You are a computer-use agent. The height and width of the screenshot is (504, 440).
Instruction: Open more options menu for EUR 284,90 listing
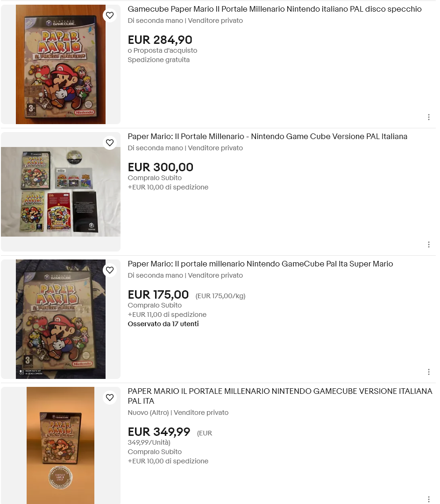tap(428, 117)
